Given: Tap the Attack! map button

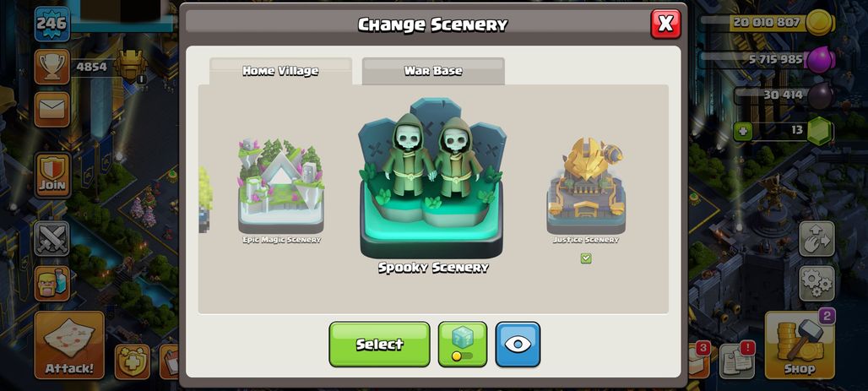Looking at the screenshot, I should (69, 345).
